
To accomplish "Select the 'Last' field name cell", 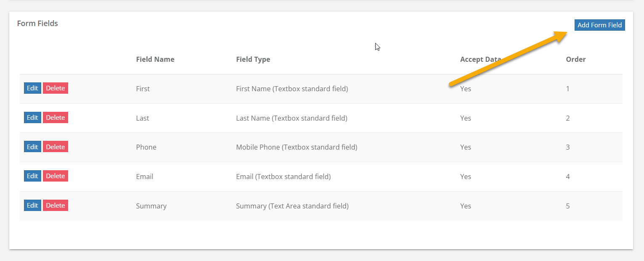I will (x=143, y=118).
